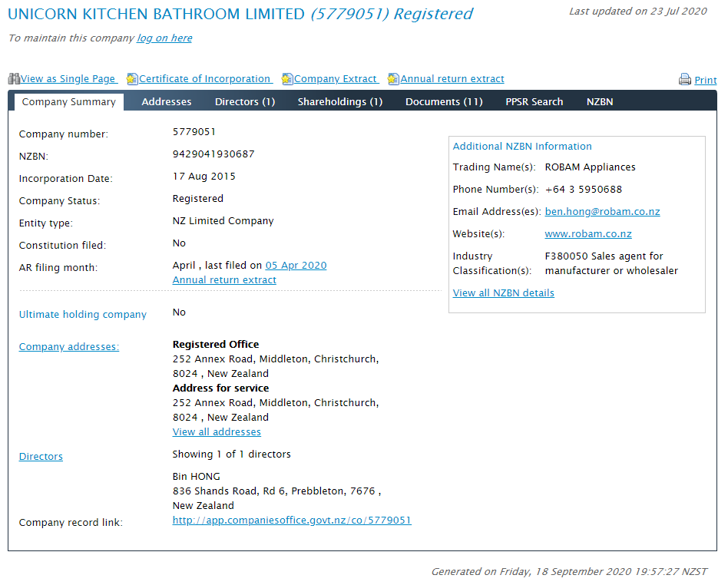Switch to the Addresses tab
The width and height of the screenshot is (728, 585).
pyautogui.click(x=166, y=101)
